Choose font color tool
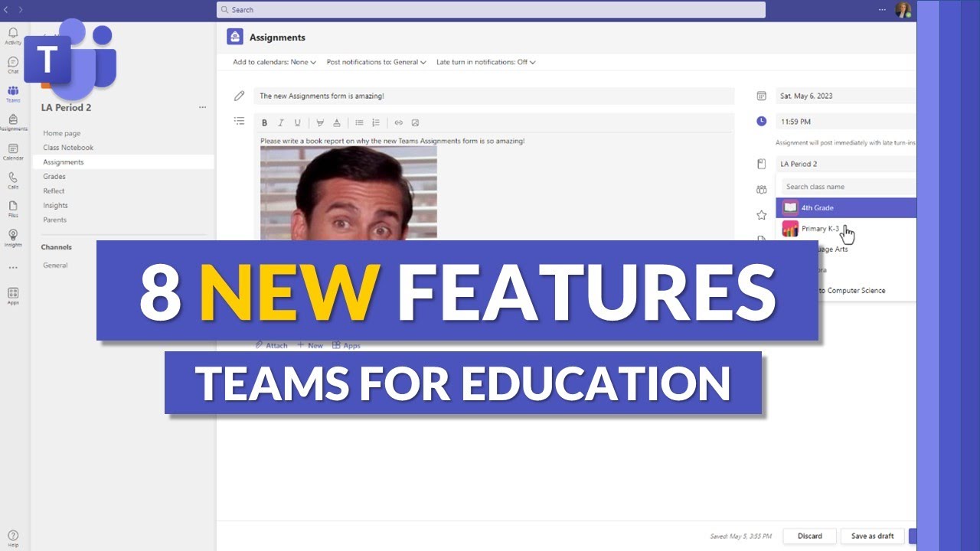 coord(337,122)
